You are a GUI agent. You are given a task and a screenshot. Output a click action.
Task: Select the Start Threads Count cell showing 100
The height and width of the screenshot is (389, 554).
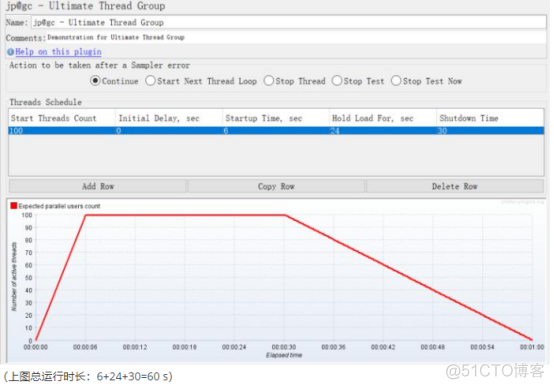coord(62,131)
